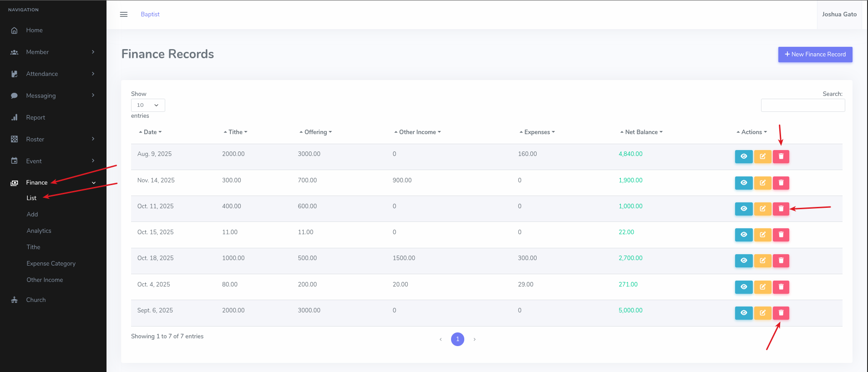868x372 pixels.
Task: Open the Baptist link in header
Action: (150, 15)
